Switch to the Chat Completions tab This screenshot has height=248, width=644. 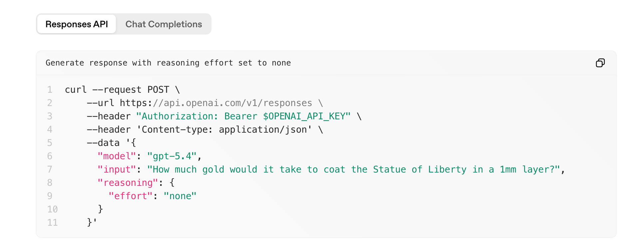[163, 24]
